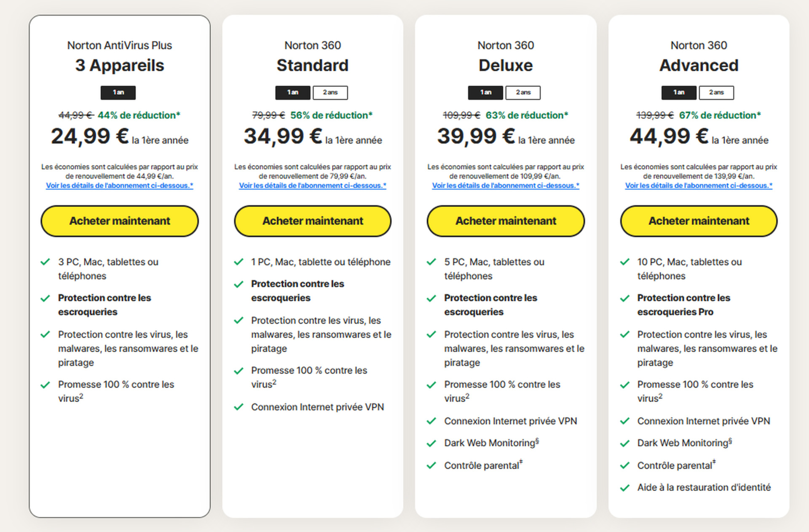Click Acheter maintenant for AntiVirus Plus
Viewport: 809px width, 532px height.
point(120,221)
